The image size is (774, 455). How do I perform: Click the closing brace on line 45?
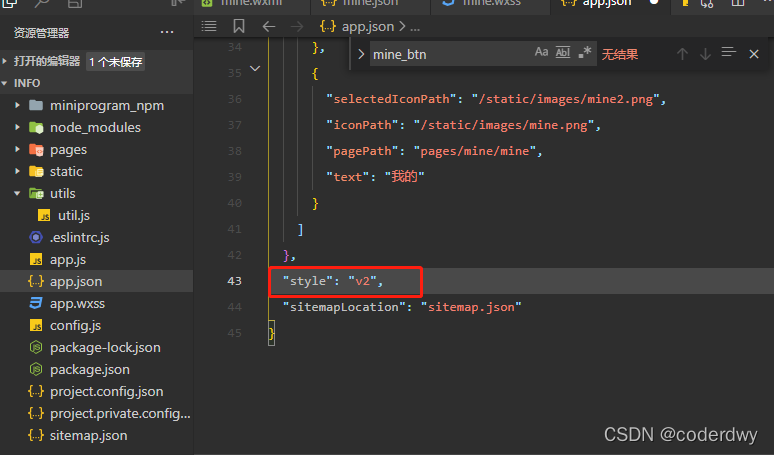(x=271, y=334)
